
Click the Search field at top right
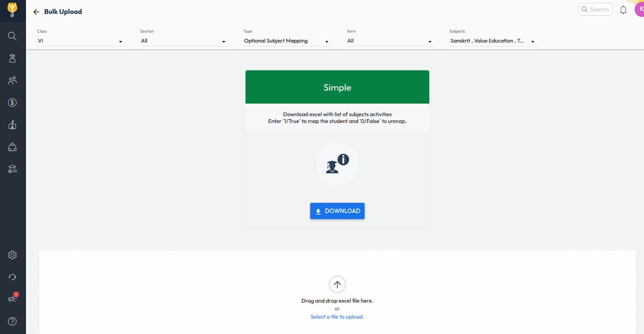(x=595, y=10)
